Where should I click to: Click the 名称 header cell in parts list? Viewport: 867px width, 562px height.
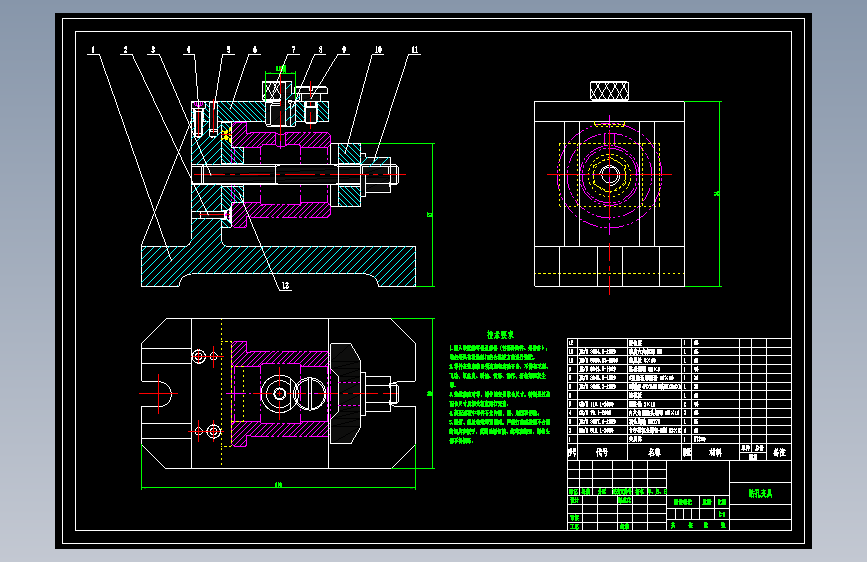pyautogui.click(x=654, y=452)
